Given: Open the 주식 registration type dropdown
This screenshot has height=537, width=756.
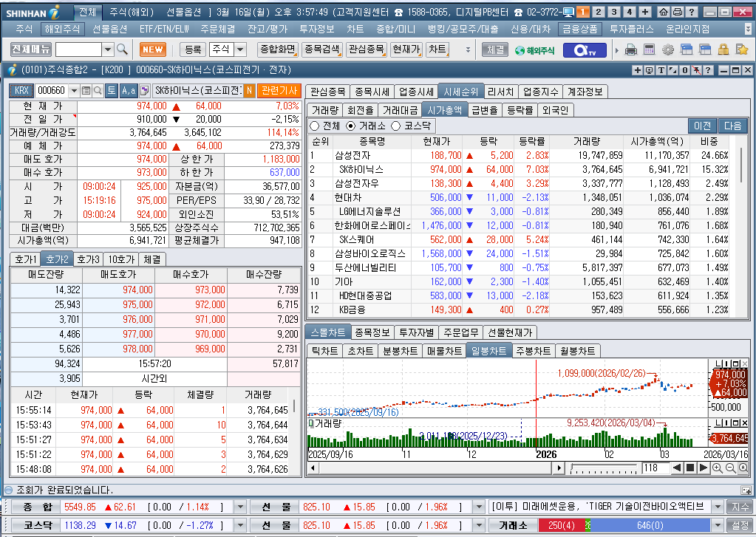Looking at the screenshot, I should [x=240, y=49].
